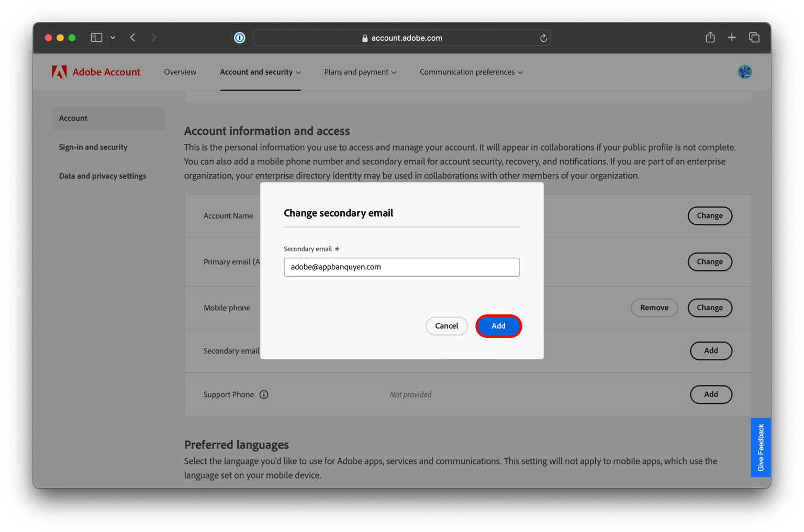Viewport: 804px width, 532px height.
Task: Click the Adobe logo icon
Action: 59,72
